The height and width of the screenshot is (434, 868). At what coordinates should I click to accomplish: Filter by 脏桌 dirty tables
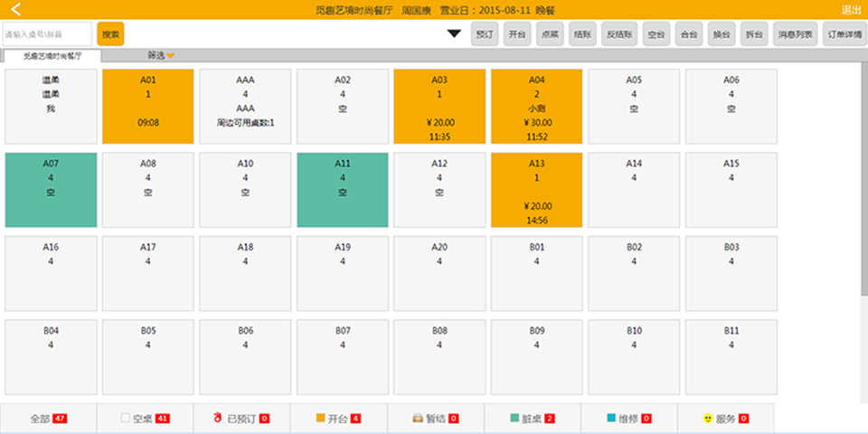(533, 419)
